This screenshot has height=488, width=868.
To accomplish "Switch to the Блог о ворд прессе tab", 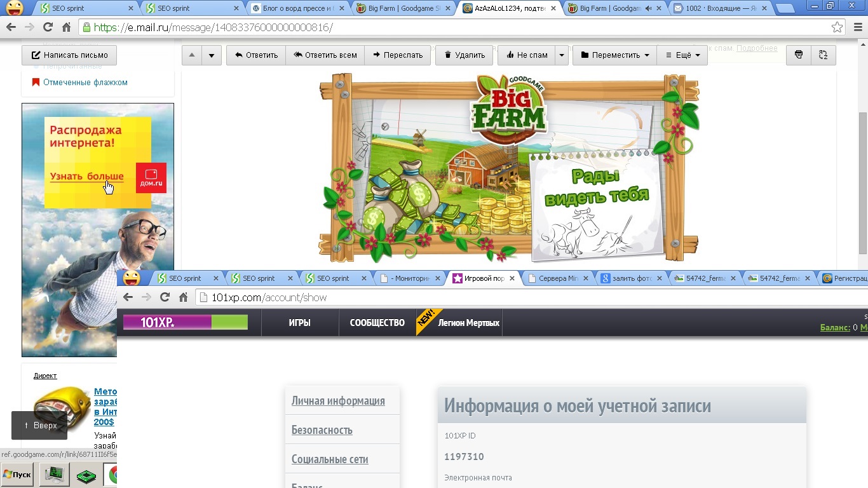I will click(x=297, y=9).
